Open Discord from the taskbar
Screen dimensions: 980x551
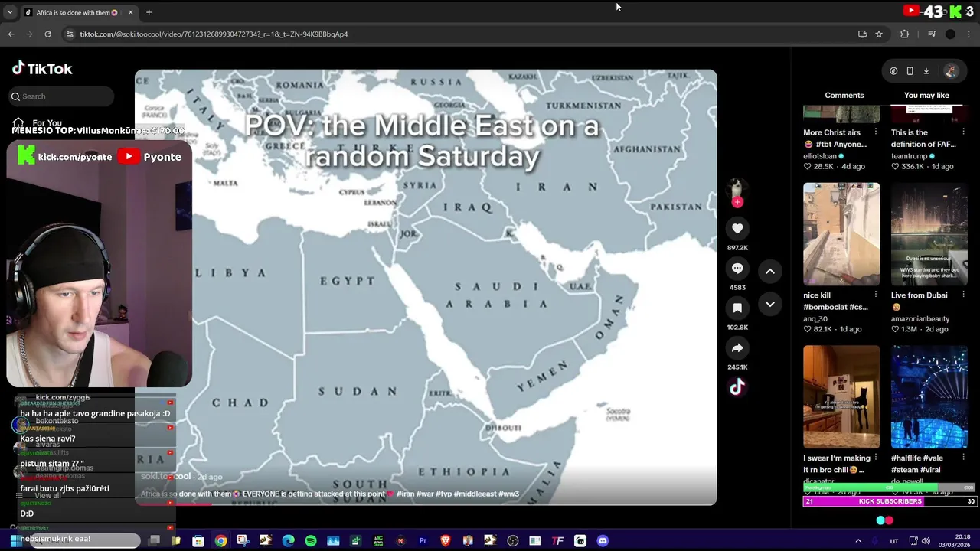pyautogui.click(x=603, y=540)
